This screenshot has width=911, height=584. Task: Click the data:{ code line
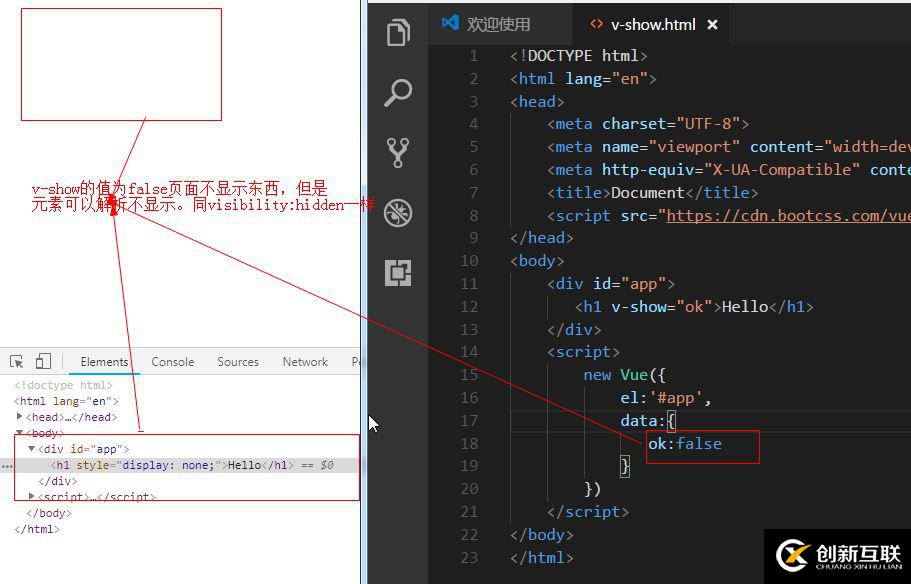pyautogui.click(x=648, y=420)
